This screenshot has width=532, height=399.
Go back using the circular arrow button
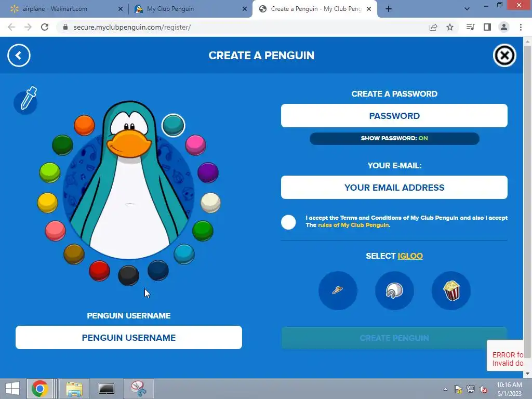pos(19,55)
